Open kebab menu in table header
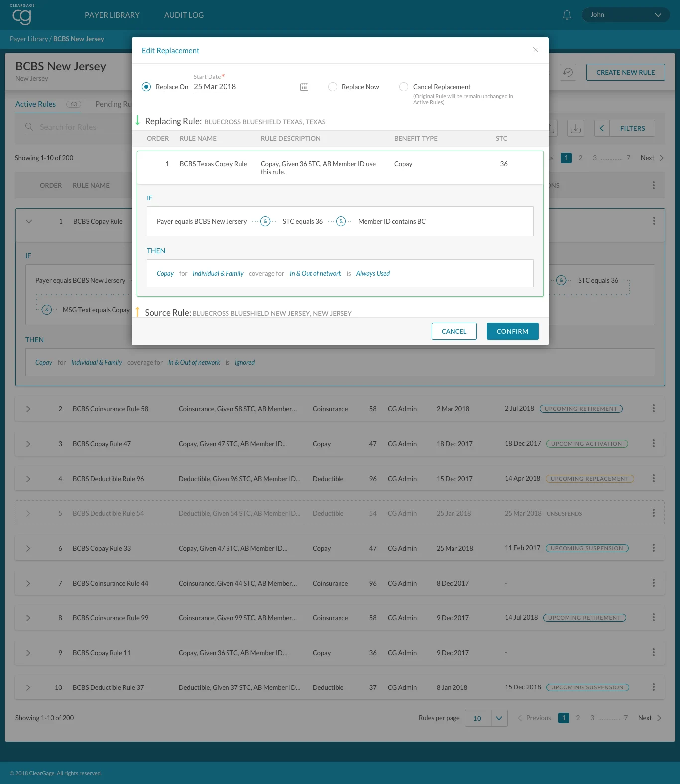The height and width of the screenshot is (784, 680). point(654,185)
